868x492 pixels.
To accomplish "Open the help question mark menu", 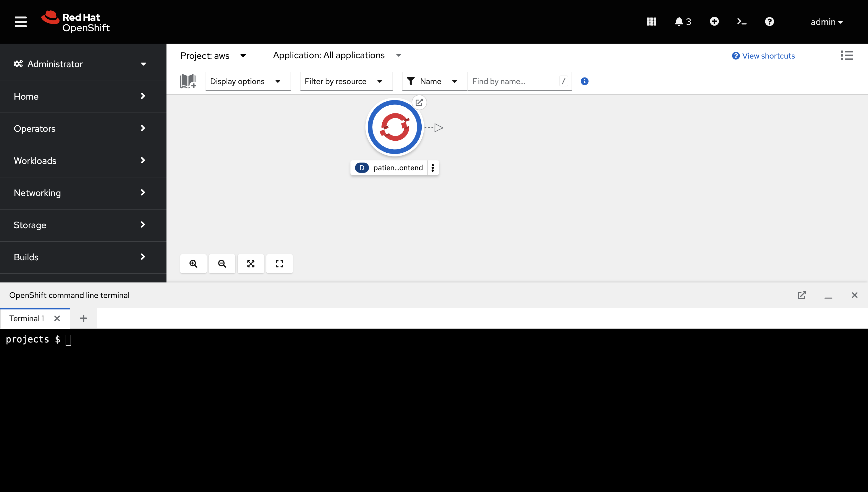I will 769,21.
